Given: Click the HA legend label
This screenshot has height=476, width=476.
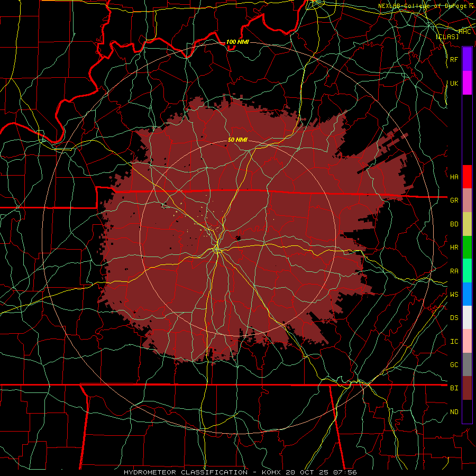Looking at the screenshot, I should pyautogui.click(x=454, y=177).
